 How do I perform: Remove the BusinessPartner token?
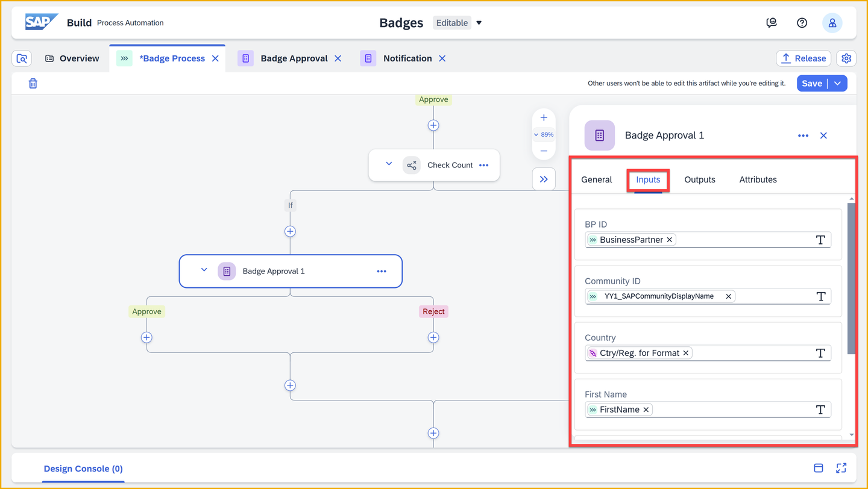[x=669, y=240]
